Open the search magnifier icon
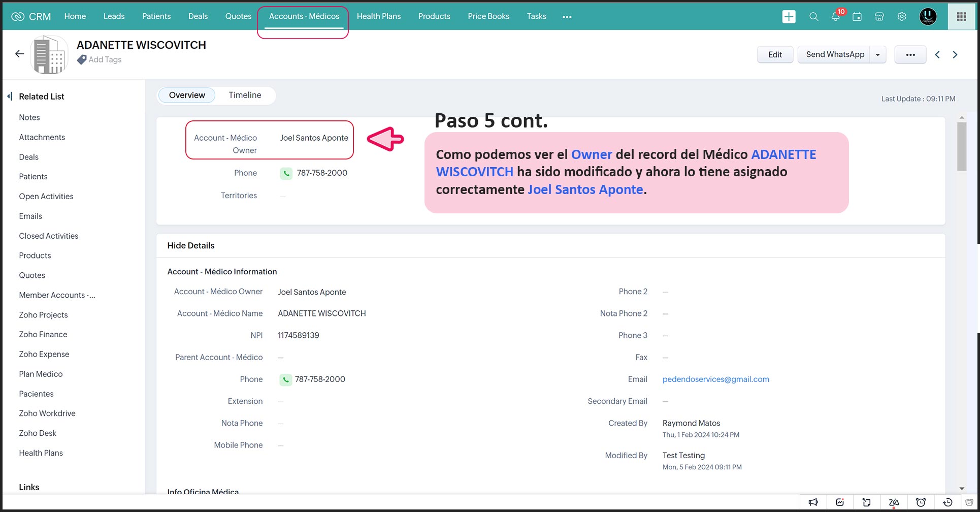 point(813,17)
